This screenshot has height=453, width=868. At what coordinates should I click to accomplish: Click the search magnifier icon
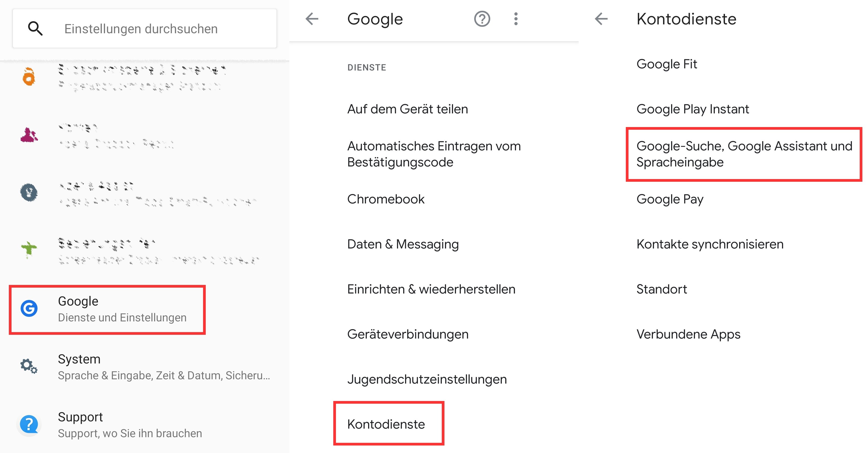(x=35, y=29)
